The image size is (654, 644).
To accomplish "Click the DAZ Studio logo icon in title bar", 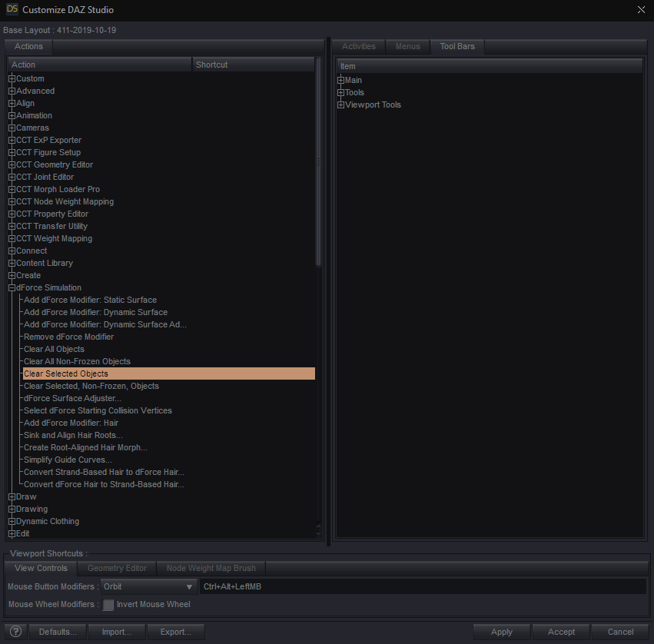I will coord(12,8).
